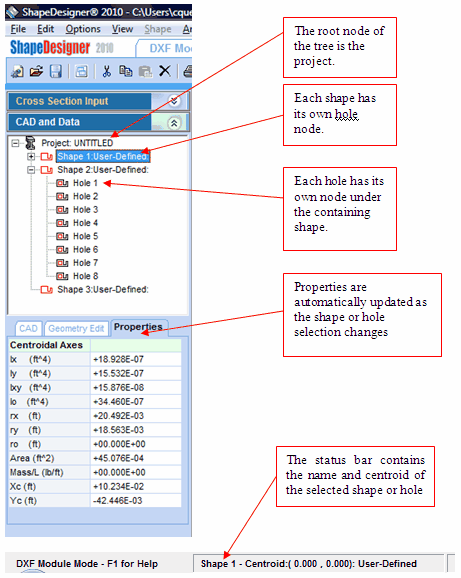461x578 pixels.
Task: Select Shape 1:User-Defined in the tree
Action: pos(103,157)
